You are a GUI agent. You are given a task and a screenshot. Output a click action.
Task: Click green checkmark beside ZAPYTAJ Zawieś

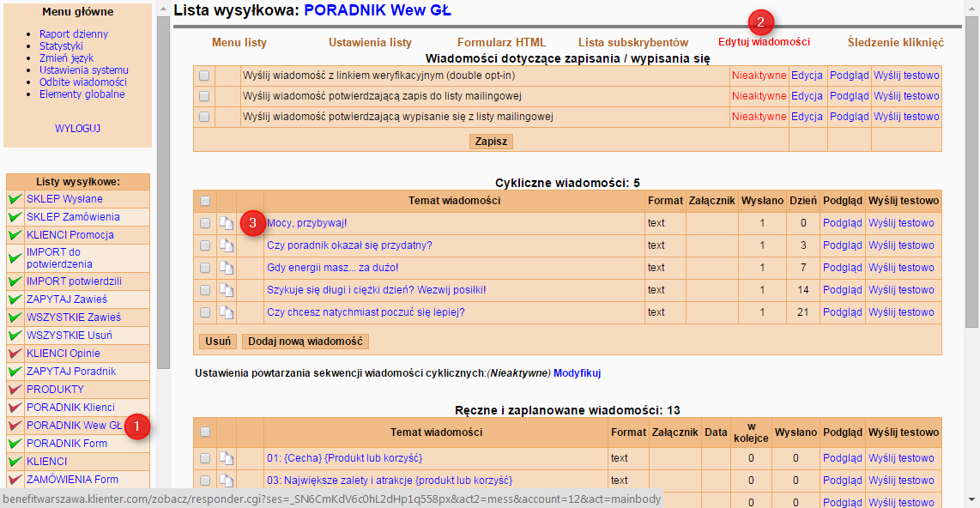pos(15,300)
